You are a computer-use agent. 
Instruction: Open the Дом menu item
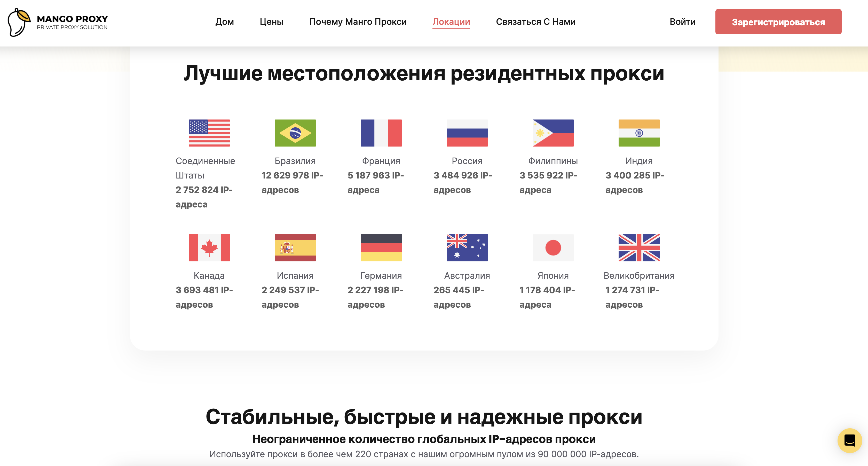tap(224, 22)
